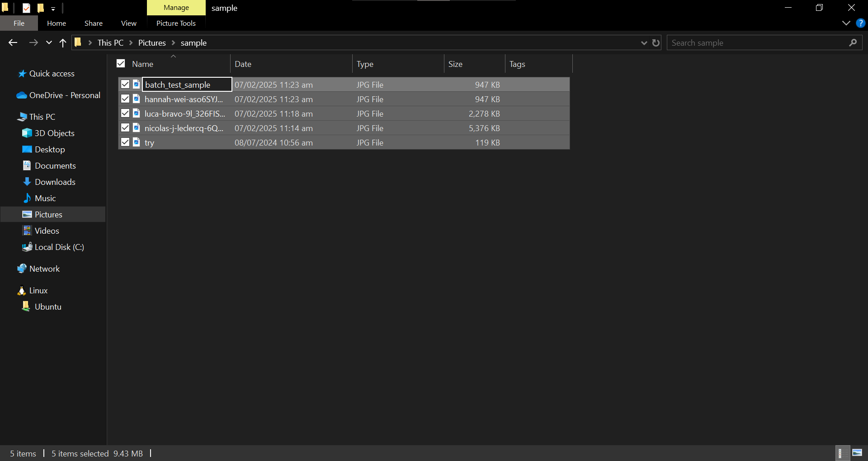Select the nicolas-j-leclercq-6Q file name
The width and height of the screenshot is (868, 461).
click(x=184, y=128)
